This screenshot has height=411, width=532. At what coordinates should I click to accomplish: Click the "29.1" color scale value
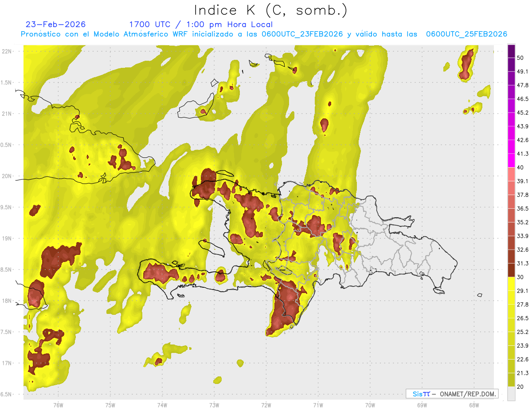[x=522, y=291]
